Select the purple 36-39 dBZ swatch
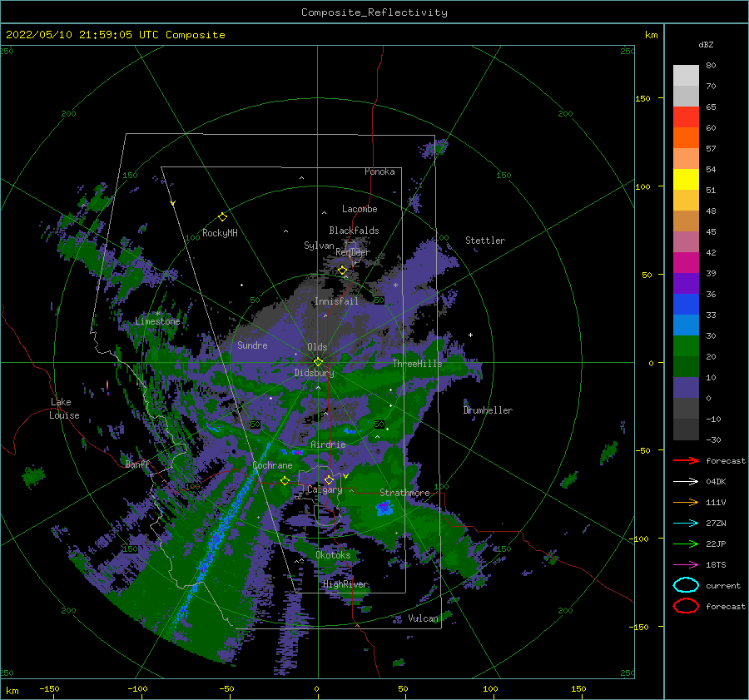 click(686, 283)
